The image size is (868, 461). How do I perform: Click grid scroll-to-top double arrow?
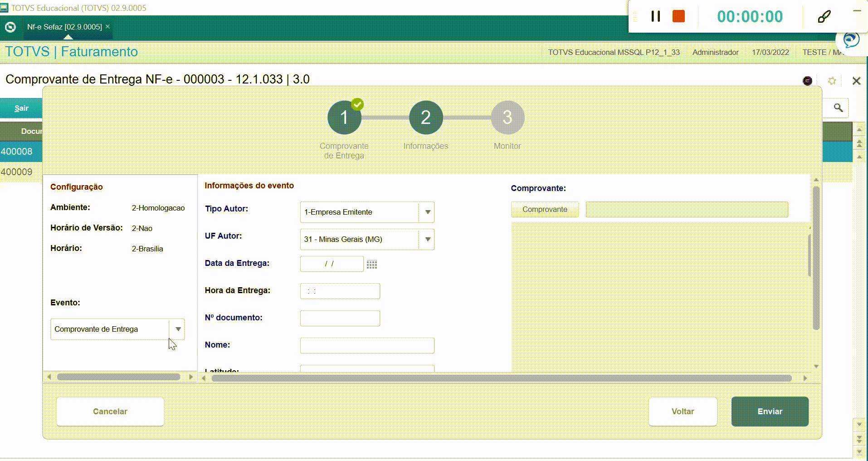tap(859, 143)
